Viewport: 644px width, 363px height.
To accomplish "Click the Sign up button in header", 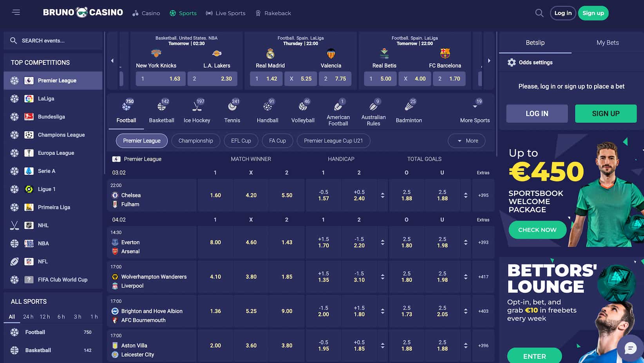I will (593, 13).
